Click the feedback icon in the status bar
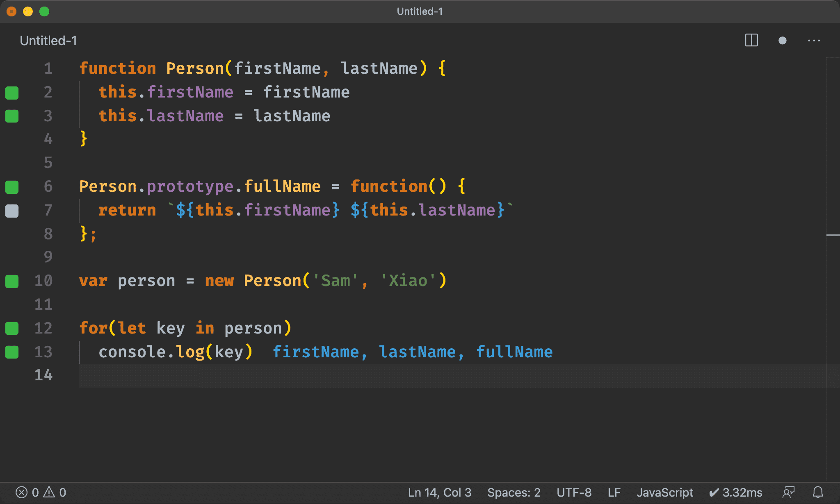This screenshot has width=840, height=504. click(788, 492)
